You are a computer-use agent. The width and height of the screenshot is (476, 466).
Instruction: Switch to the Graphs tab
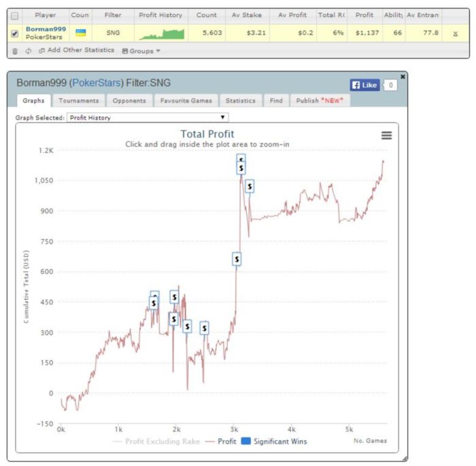coord(33,101)
